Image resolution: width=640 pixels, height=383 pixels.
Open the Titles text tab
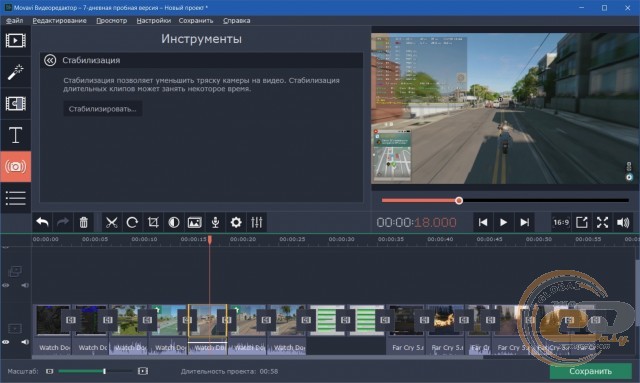pyautogui.click(x=16, y=135)
